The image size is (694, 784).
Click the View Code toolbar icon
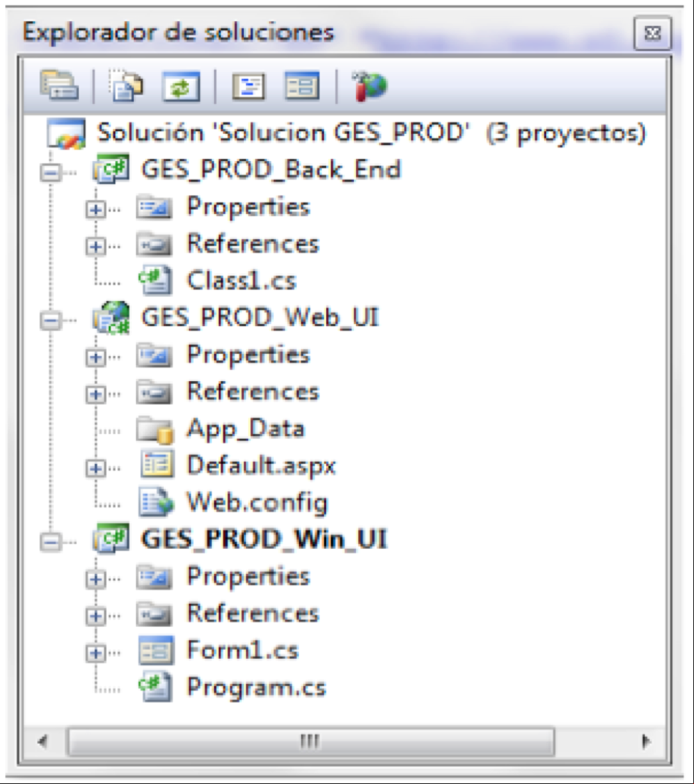pyautogui.click(x=249, y=87)
